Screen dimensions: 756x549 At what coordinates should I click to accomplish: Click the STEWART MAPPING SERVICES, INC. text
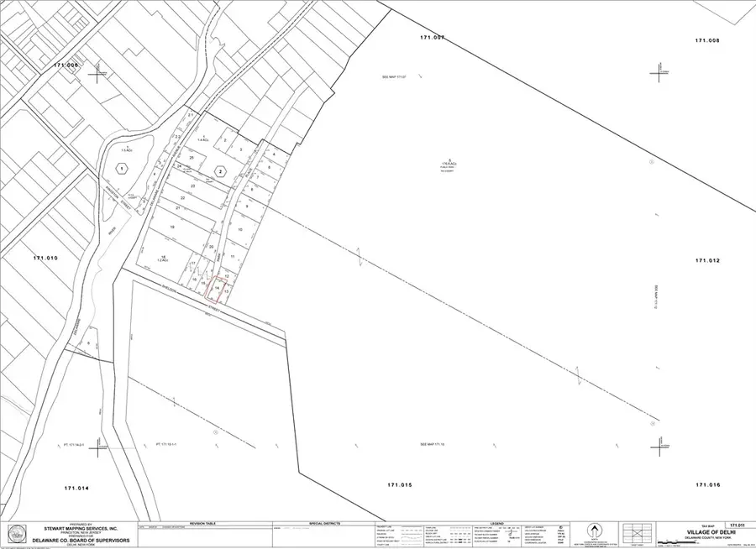tap(81, 529)
